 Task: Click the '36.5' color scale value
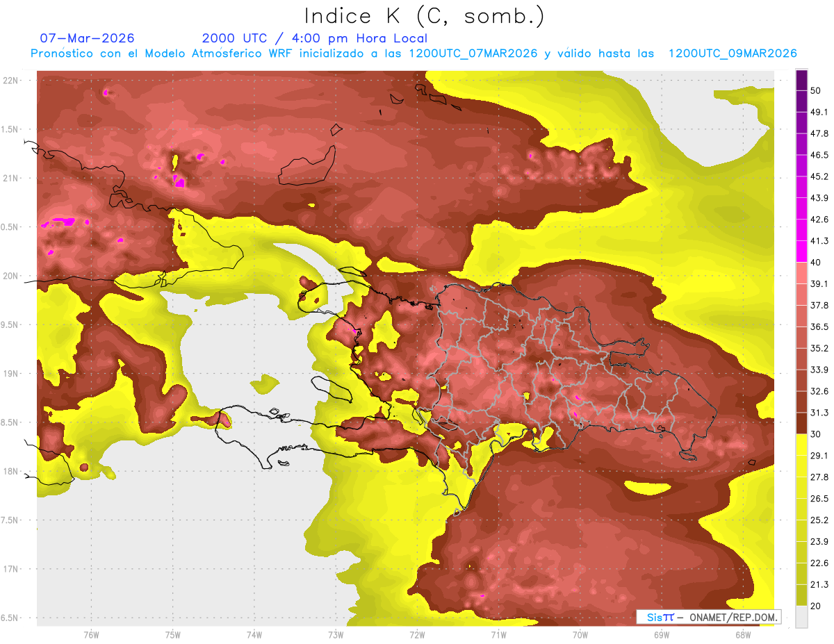coord(819,327)
